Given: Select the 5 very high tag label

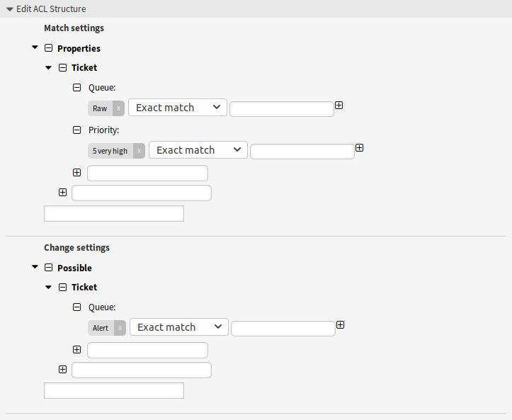Looking at the screenshot, I should tap(110, 151).
